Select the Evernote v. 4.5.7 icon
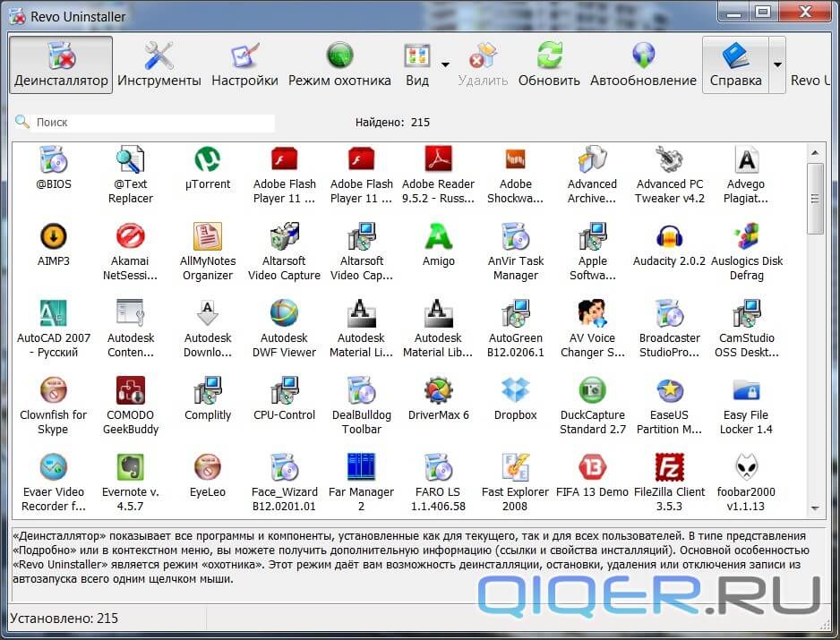 coord(130,467)
